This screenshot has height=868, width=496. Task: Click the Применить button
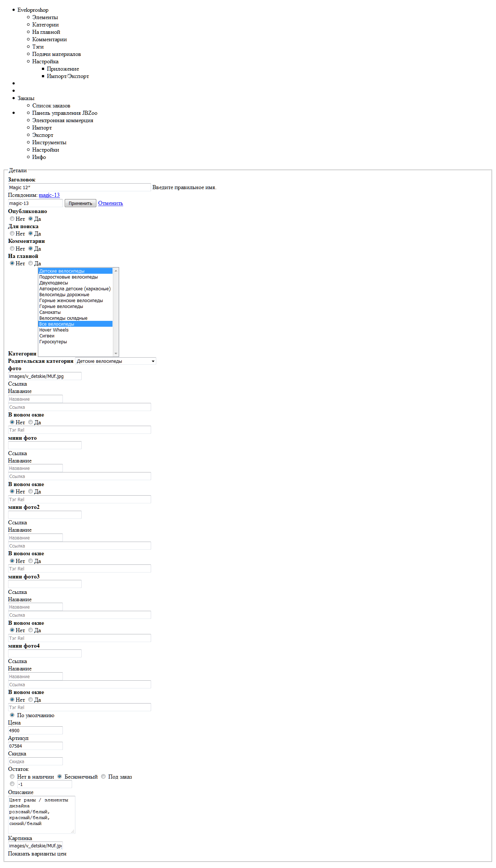click(x=81, y=203)
